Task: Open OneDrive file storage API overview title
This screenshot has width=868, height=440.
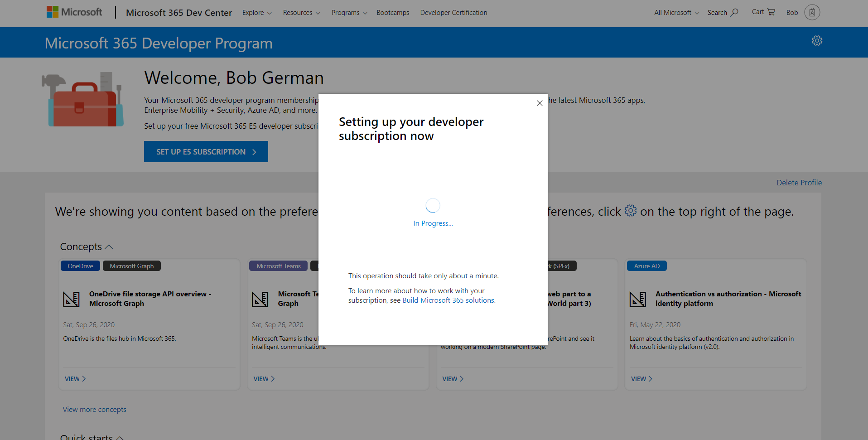Action: [150, 299]
